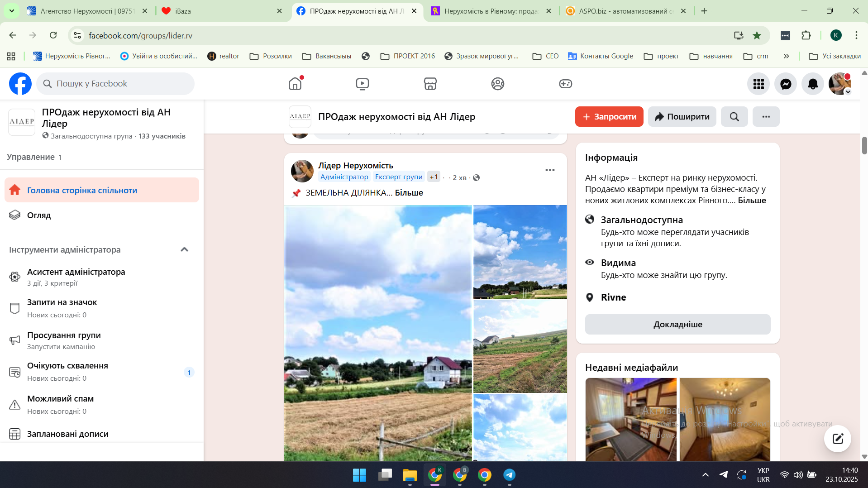Image resolution: width=868 pixels, height=488 pixels.
Task: Expand post text via Більше link
Action: coord(409,193)
